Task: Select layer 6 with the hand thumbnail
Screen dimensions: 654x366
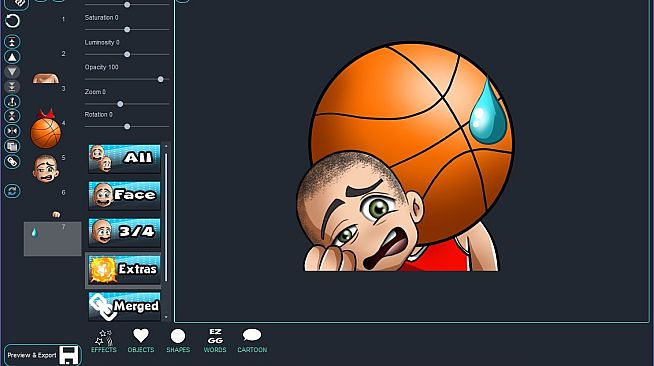Action: pos(52,205)
